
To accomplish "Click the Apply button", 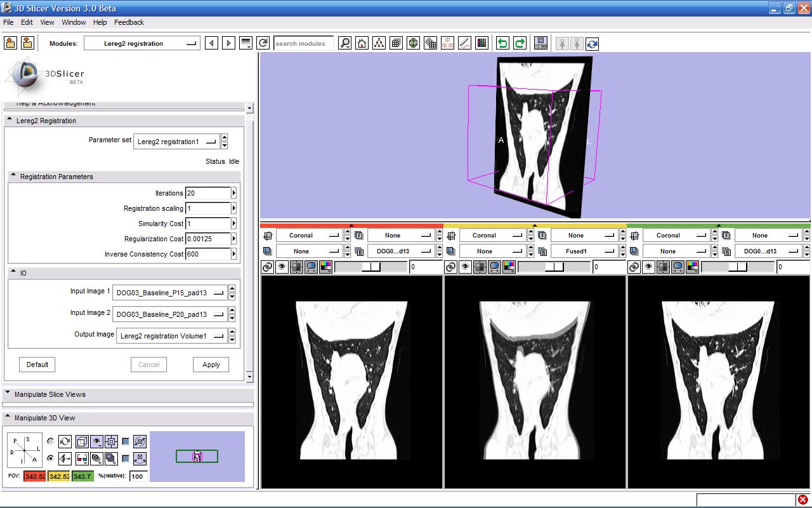I will coord(211,364).
